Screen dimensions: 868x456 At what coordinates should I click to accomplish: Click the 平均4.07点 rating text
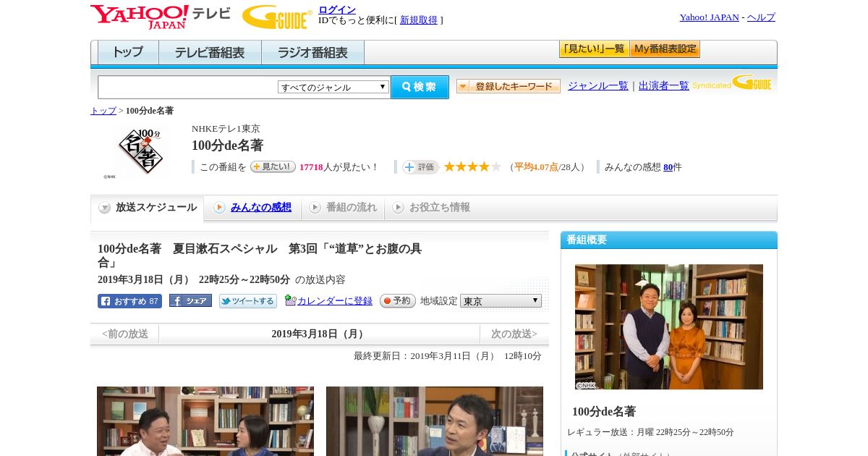(536, 167)
